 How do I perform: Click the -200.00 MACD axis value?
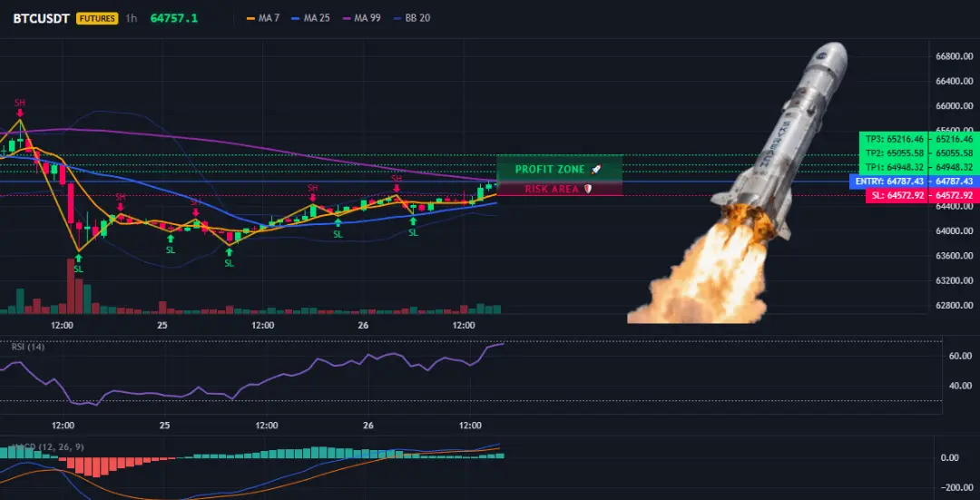click(958, 487)
